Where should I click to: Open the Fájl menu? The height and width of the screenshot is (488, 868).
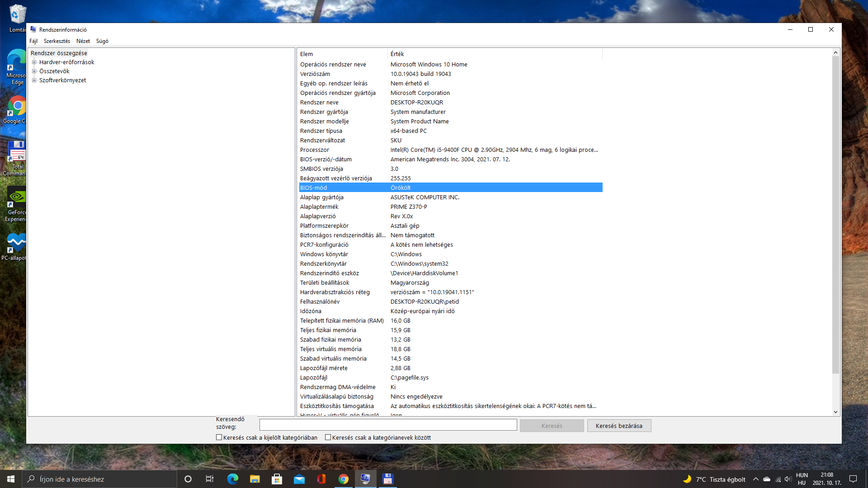point(33,41)
